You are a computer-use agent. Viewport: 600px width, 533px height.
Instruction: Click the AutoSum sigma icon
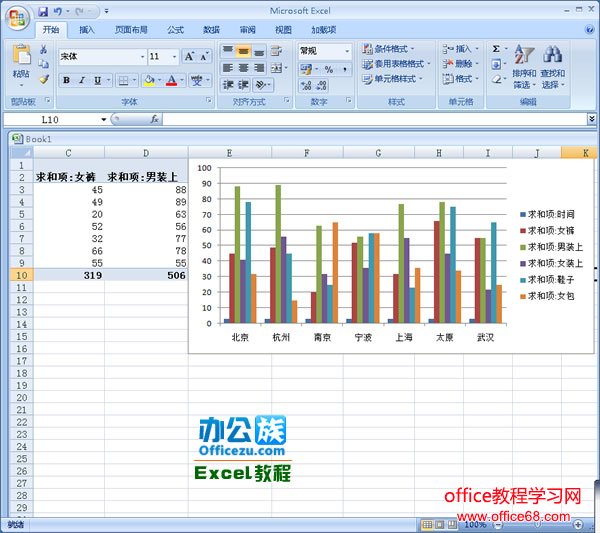click(x=496, y=49)
